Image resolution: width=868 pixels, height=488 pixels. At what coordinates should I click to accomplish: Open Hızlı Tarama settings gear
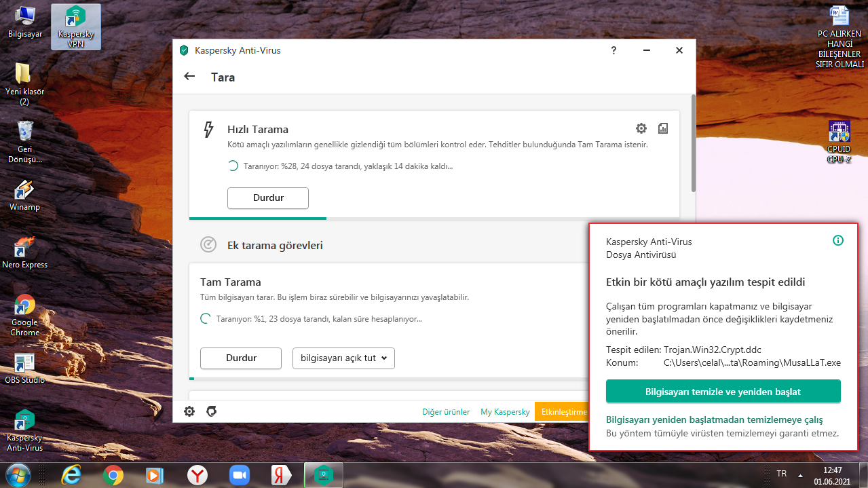click(641, 128)
